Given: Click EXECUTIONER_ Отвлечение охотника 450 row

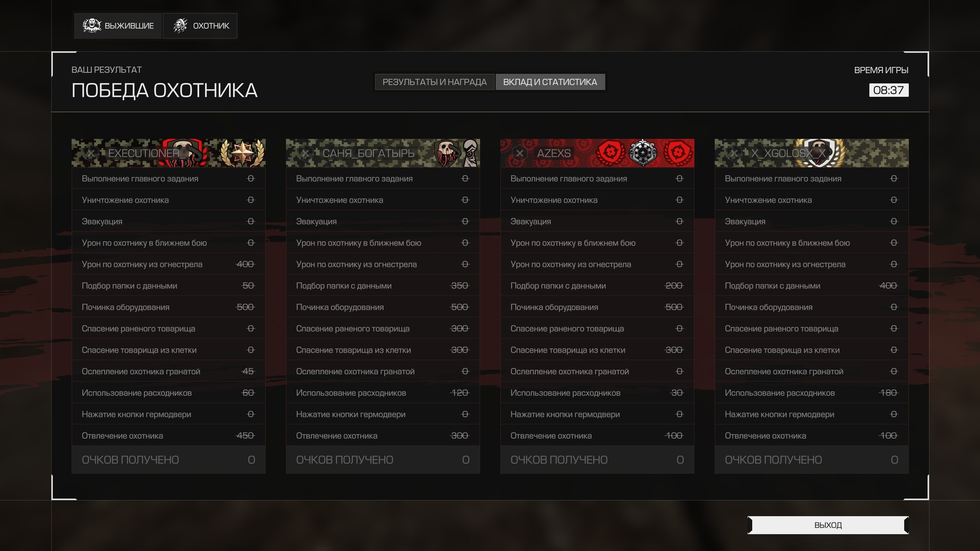Looking at the screenshot, I should point(168,435).
